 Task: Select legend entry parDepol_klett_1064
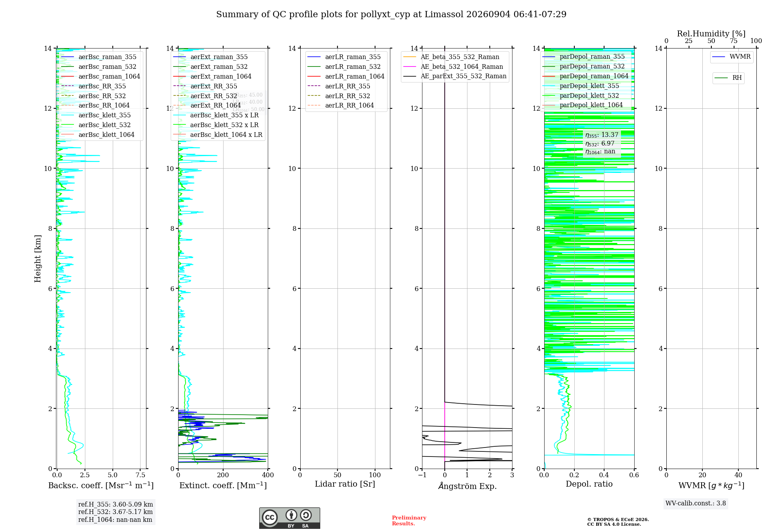point(583,105)
